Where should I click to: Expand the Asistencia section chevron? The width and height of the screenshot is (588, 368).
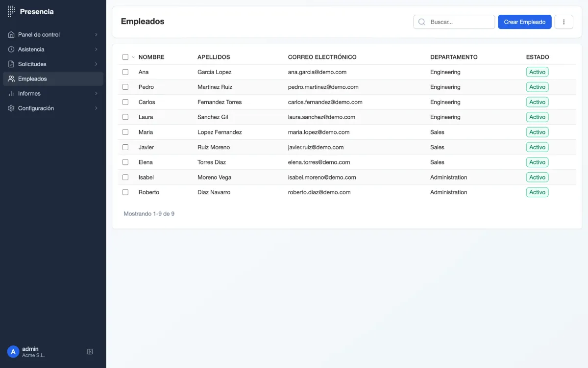pos(96,49)
